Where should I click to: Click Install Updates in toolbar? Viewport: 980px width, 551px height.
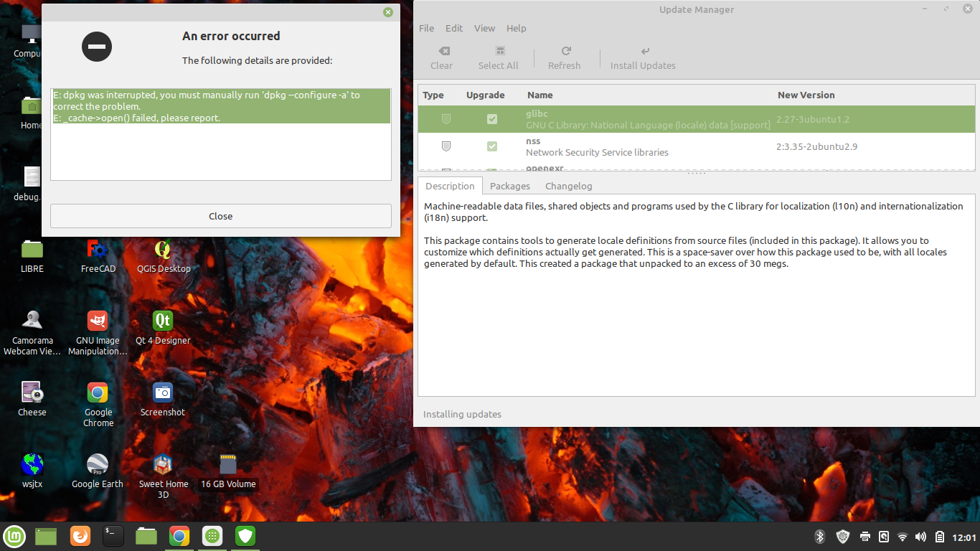(643, 58)
